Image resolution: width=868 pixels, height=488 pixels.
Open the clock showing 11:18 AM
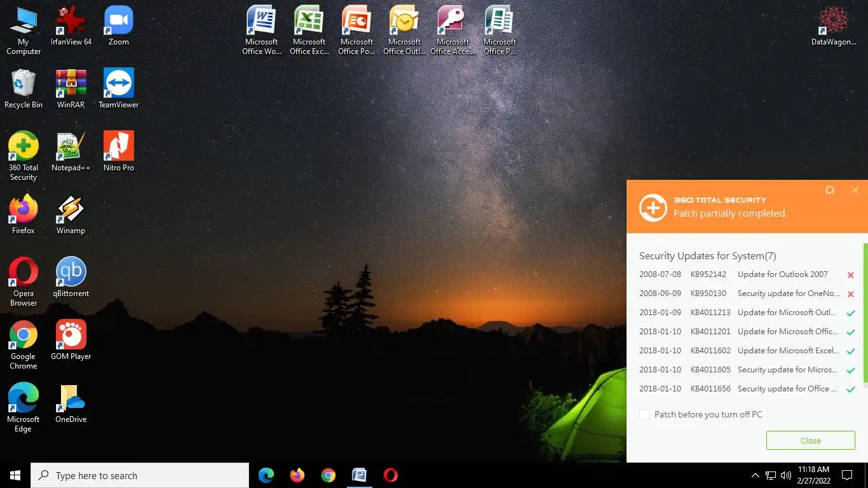[813, 475]
